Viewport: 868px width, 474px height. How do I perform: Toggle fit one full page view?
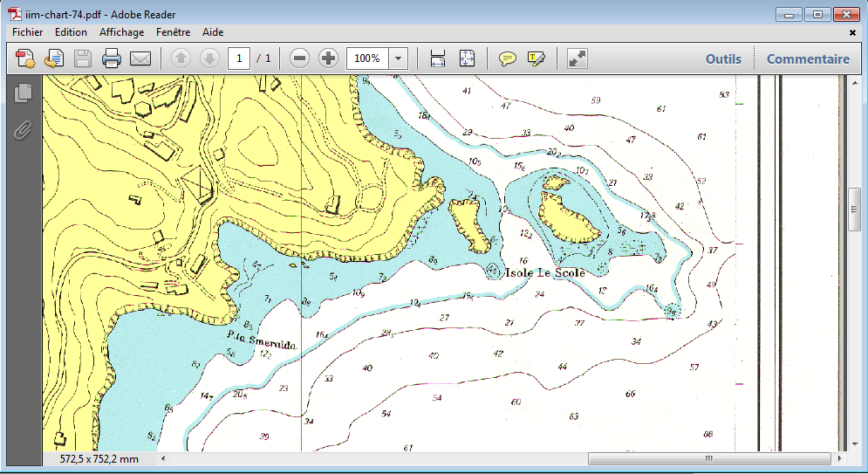pos(467,58)
